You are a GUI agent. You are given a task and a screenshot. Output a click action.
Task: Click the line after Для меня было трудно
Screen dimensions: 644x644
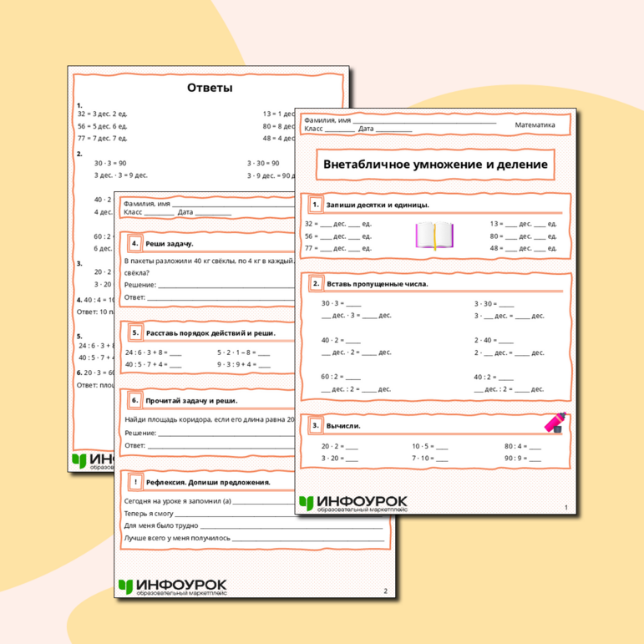(x=292, y=526)
